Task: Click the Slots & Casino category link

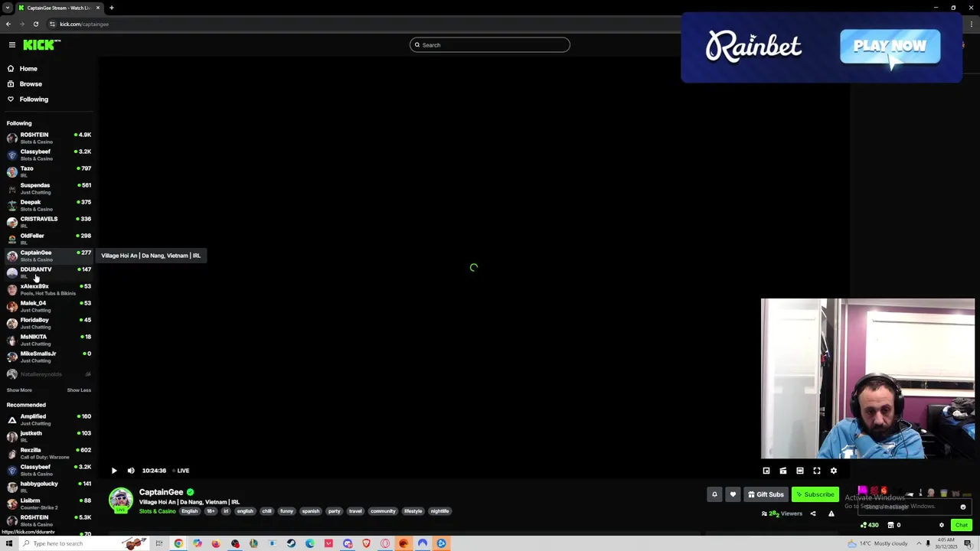Action: click(x=157, y=511)
